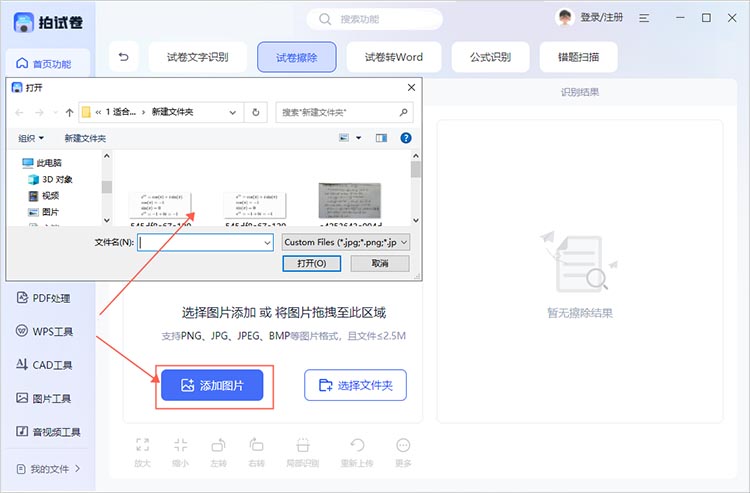Click the back arrow beside 试卷文字识别
This screenshot has height=493, width=750.
pyautogui.click(x=123, y=57)
